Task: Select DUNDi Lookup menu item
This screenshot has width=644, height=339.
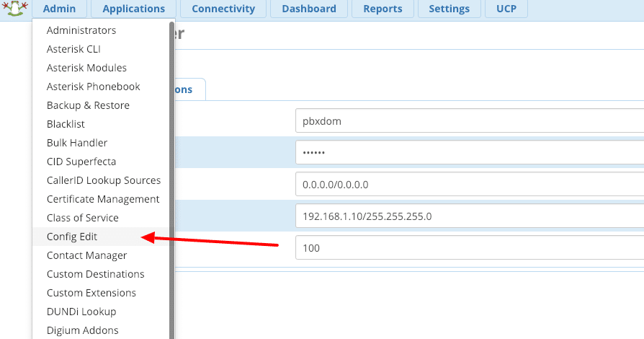Action: coord(81,312)
